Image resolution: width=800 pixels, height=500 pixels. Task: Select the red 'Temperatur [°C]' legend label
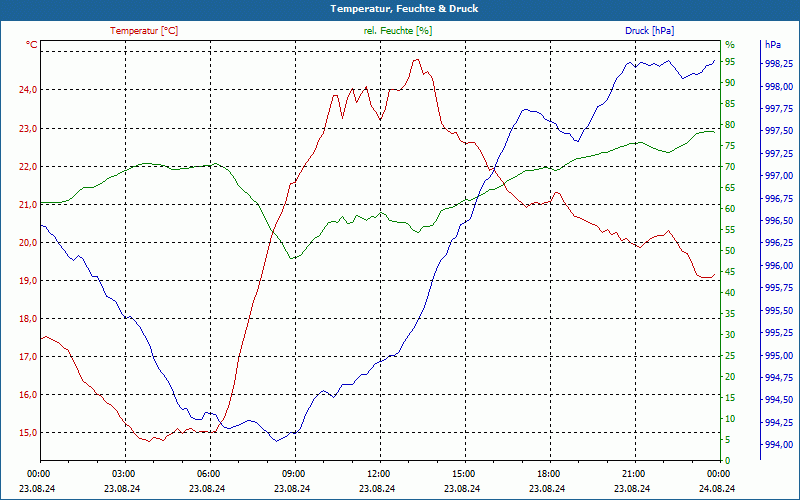(144, 31)
